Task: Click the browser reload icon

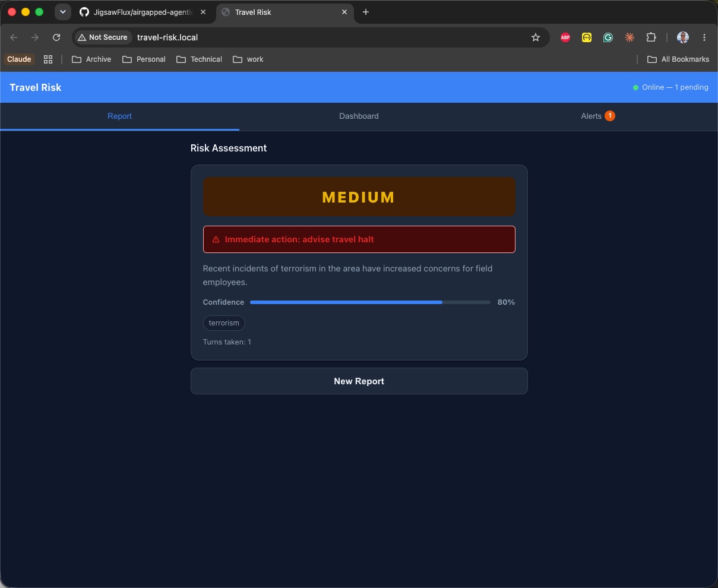Action: pos(56,37)
